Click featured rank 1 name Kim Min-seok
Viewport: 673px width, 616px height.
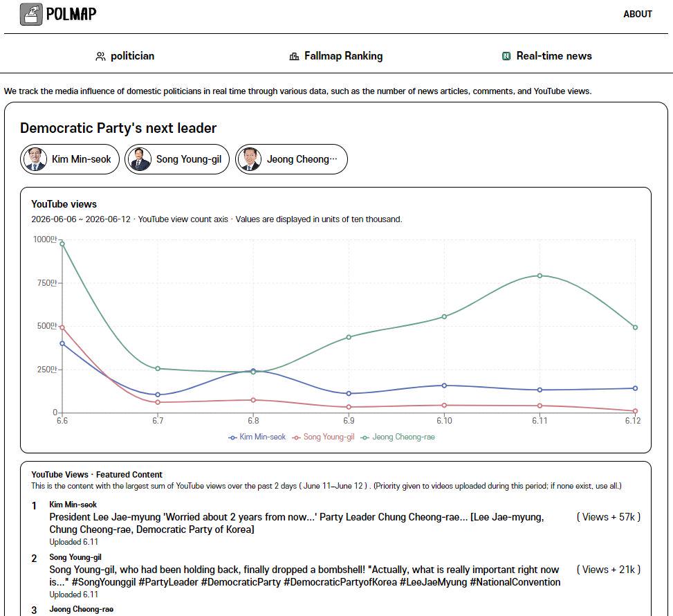pyautogui.click(x=73, y=505)
